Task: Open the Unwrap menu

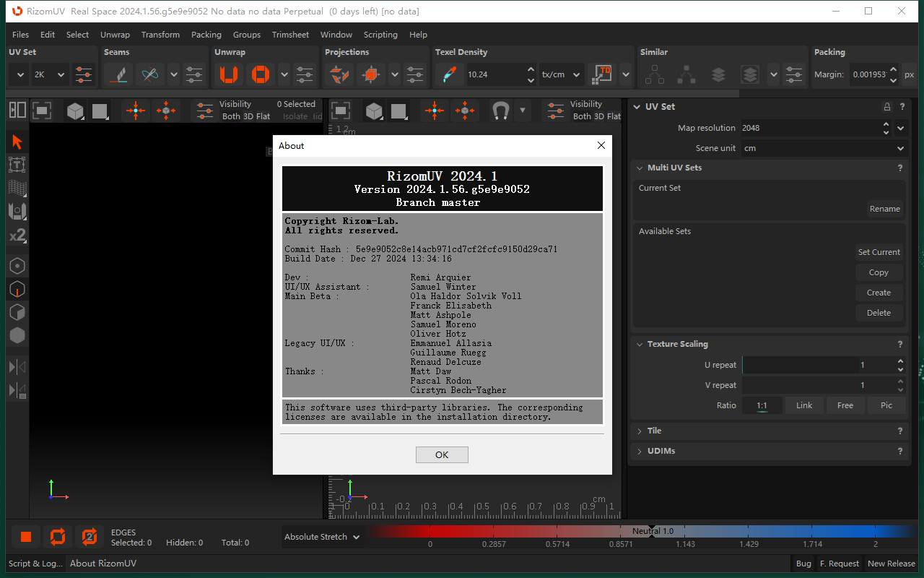Action: (115, 35)
